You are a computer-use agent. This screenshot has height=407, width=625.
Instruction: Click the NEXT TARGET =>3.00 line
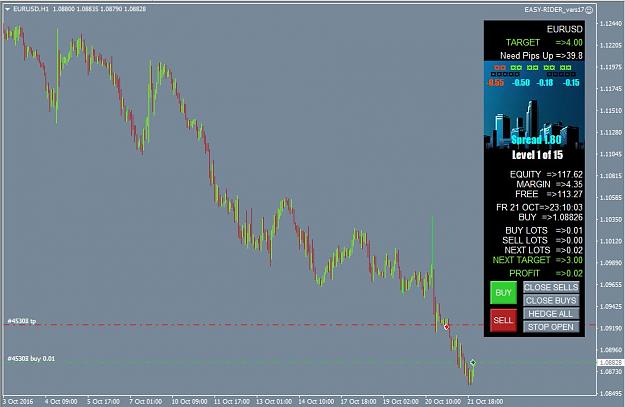pos(537,260)
